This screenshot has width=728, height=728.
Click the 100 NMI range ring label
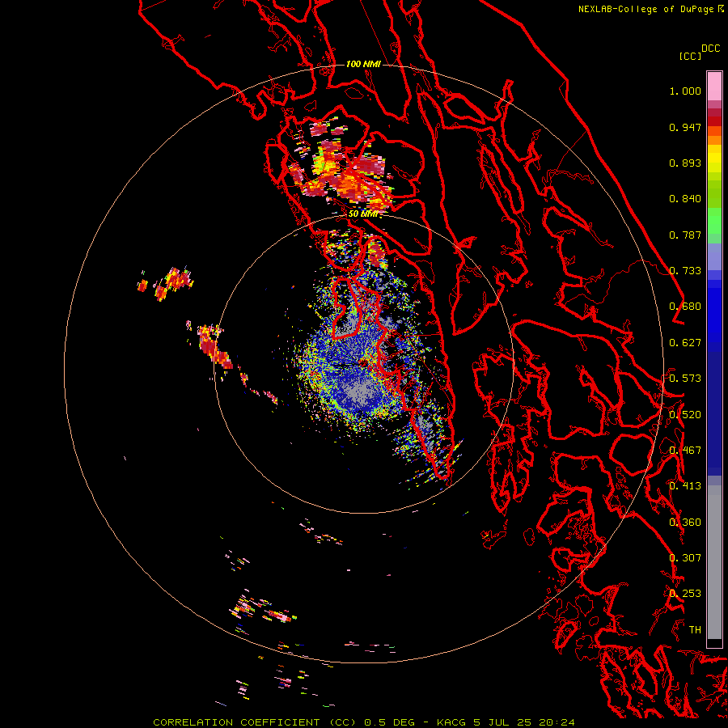coord(363,64)
